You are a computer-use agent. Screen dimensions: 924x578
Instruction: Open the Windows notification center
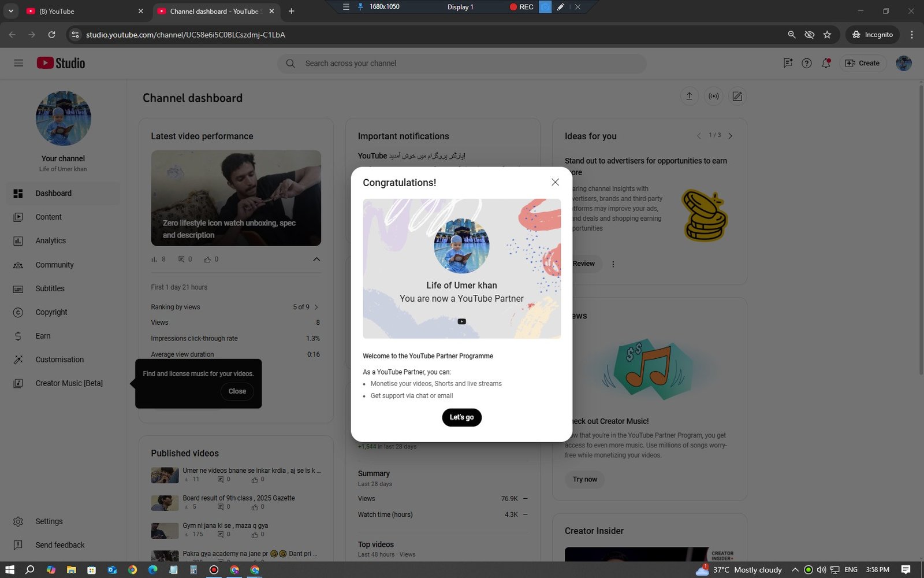[x=906, y=570]
